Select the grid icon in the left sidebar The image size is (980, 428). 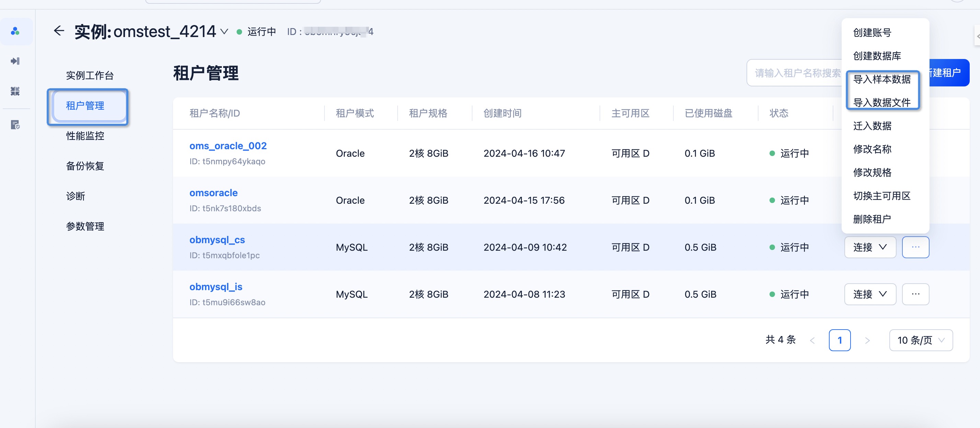[15, 91]
